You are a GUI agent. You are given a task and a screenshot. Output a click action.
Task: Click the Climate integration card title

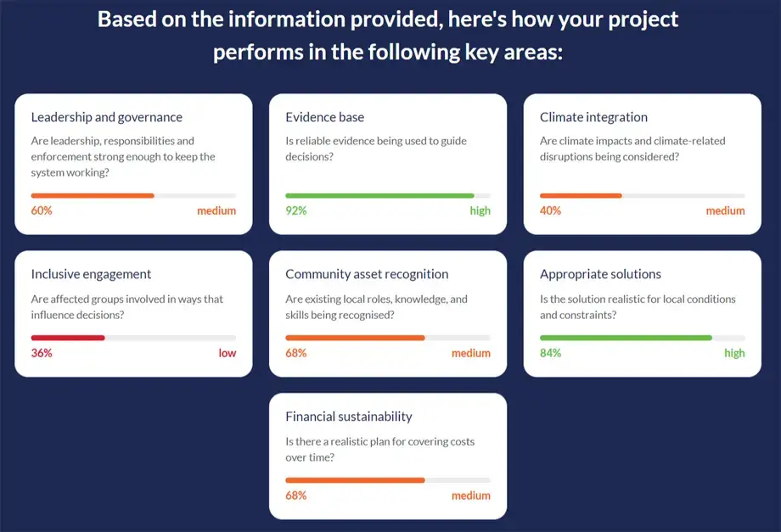(593, 117)
